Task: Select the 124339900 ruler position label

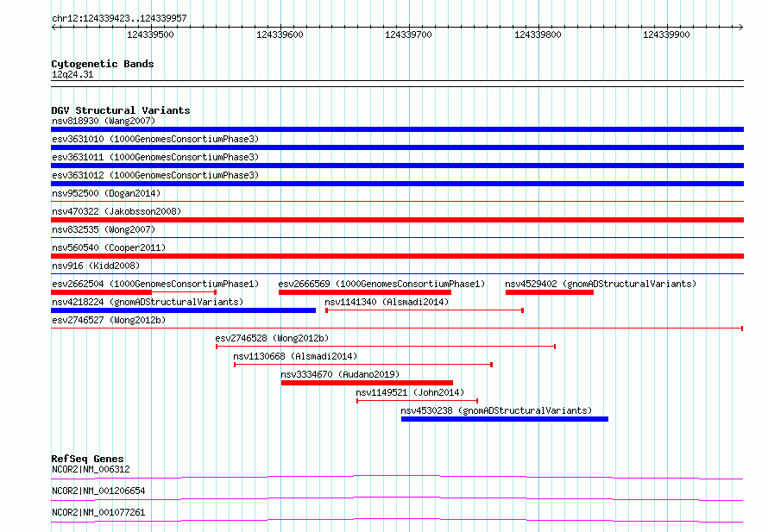Action: [666, 34]
